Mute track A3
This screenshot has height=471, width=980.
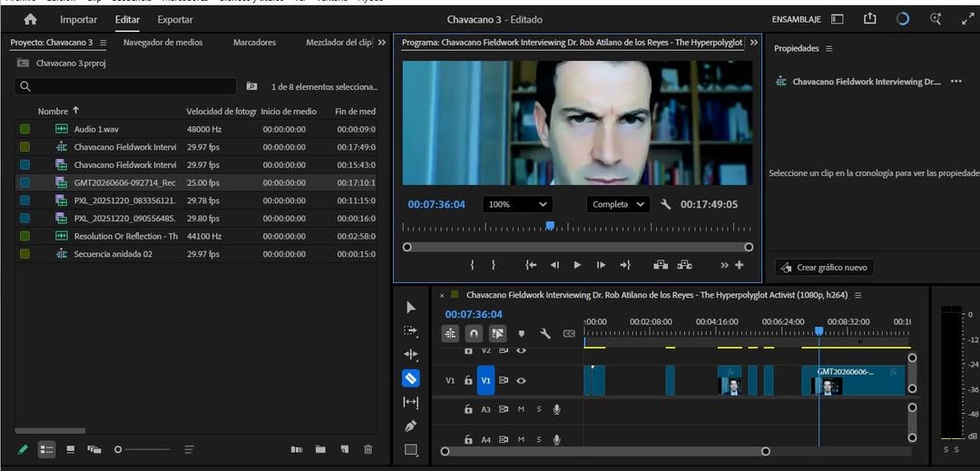coord(521,409)
